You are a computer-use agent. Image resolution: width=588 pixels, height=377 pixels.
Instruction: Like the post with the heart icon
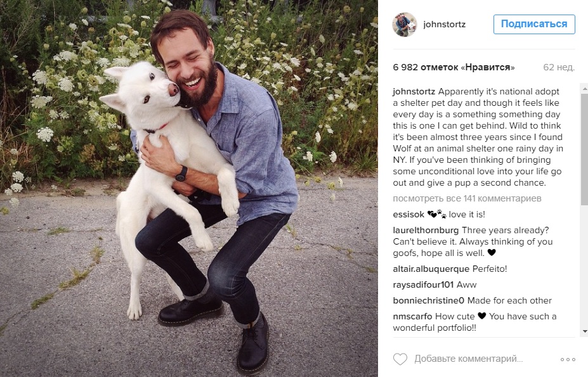pyautogui.click(x=400, y=359)
